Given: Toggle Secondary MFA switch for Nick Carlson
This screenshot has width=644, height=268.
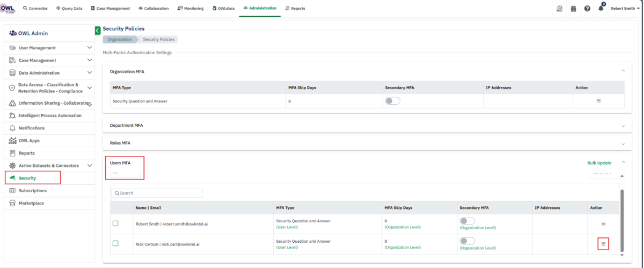Looking at the screenshot, I should point(467,241).
